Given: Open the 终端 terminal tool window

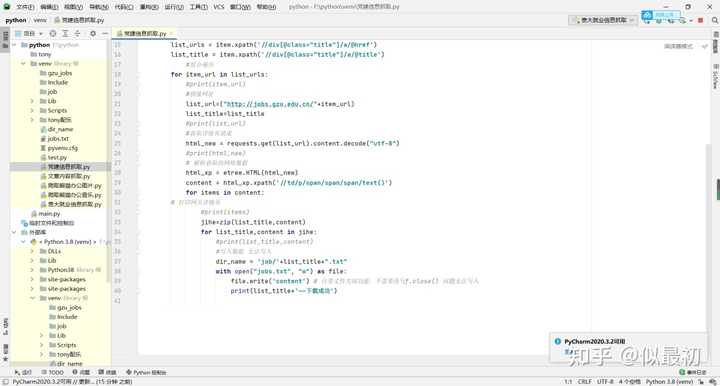Looking at the screenshot, I should tap(107, 372).
